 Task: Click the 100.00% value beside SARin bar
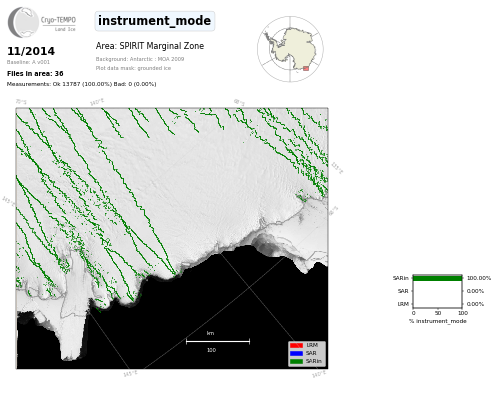[479, 278]
